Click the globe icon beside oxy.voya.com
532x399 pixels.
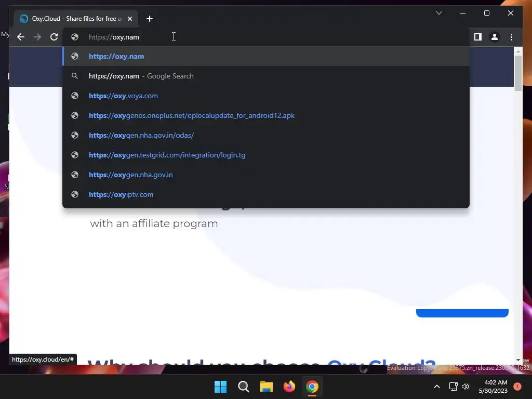point(75,96)
